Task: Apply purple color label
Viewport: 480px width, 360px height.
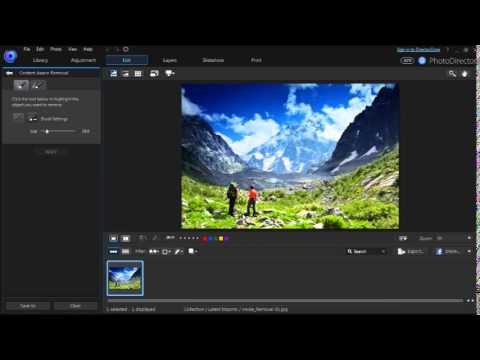Action: [226, 238]
